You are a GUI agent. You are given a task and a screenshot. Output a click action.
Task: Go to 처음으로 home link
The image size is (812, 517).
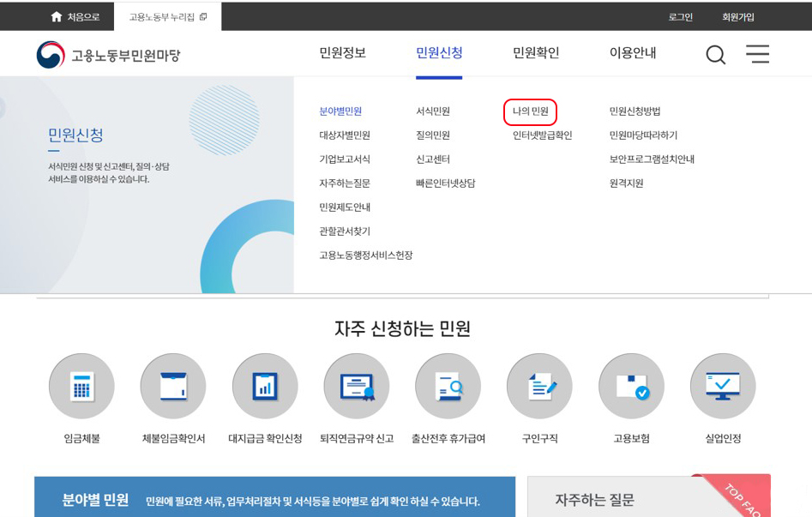75,17
